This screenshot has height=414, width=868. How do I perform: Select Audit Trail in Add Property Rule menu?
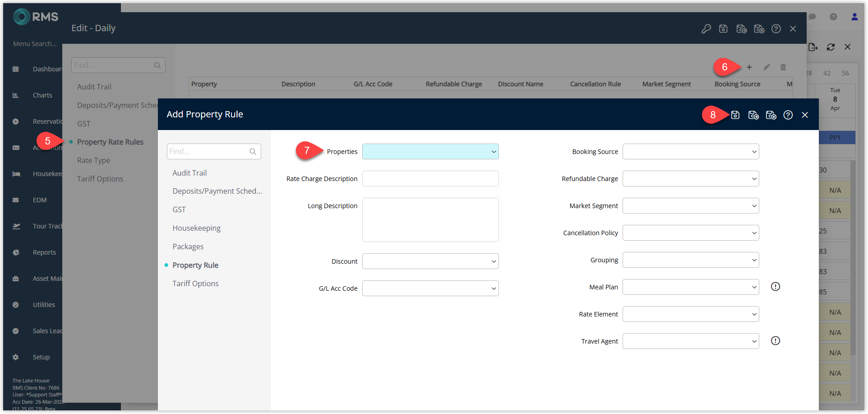[x=189, y=173]
